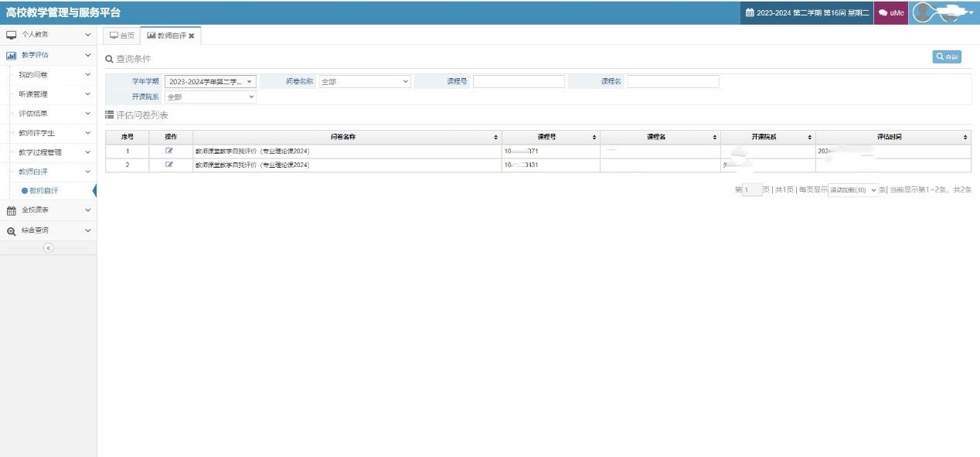Open 问卷名称 dropdown
This screenshot has height=457, width=980.
coord(365,81)
